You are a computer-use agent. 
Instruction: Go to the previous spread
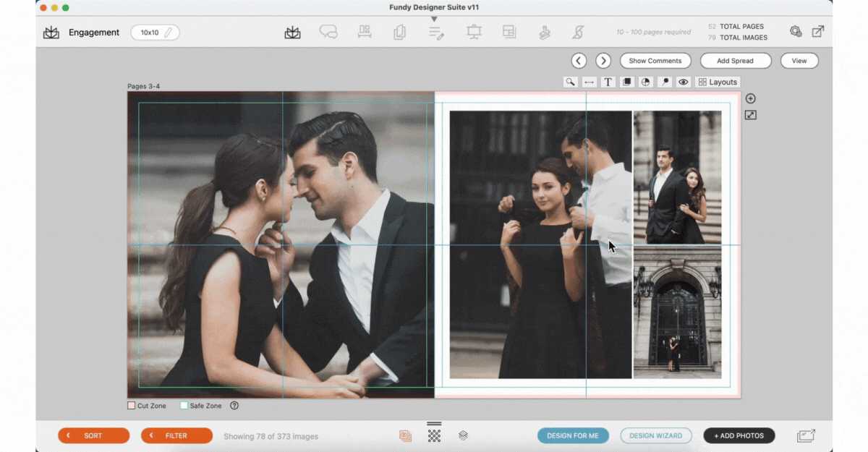[579, 61]
